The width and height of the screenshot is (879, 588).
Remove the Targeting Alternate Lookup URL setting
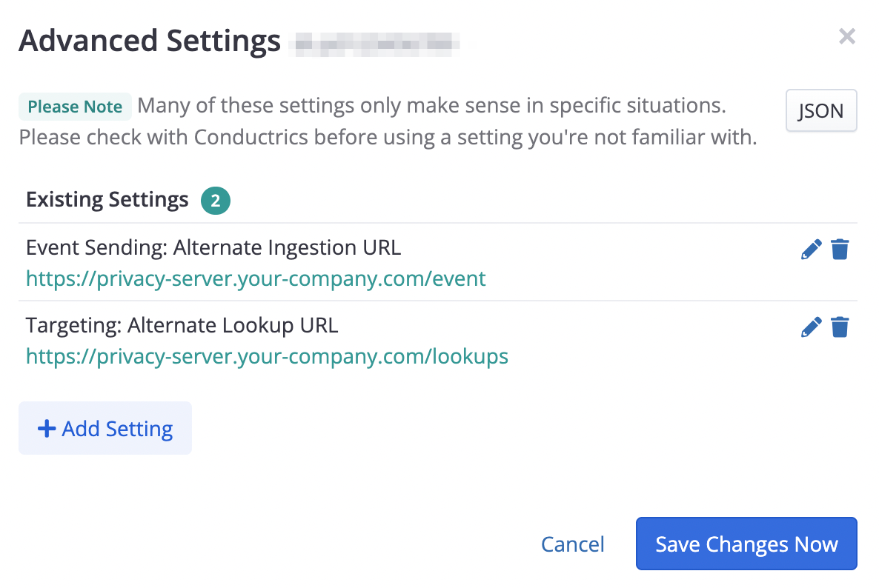pos(840,327)
